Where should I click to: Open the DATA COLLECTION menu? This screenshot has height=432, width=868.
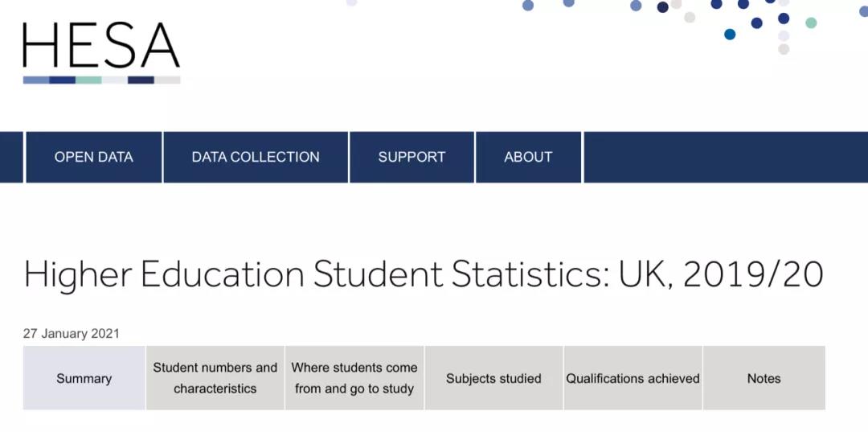[x=256, y=158]
